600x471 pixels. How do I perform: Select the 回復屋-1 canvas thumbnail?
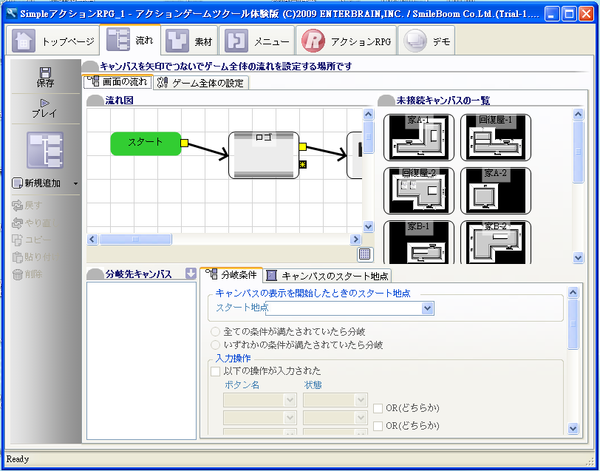(496, 137)
